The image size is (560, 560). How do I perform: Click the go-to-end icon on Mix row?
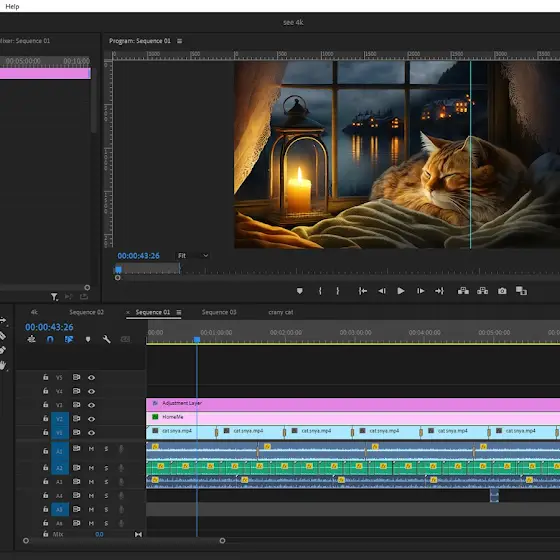138,535
